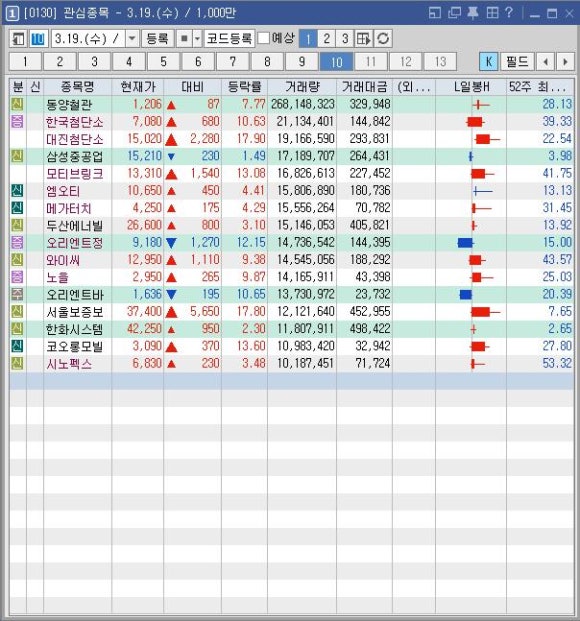Toggle the left side panel icon in toolbar

tap(18, 39)
